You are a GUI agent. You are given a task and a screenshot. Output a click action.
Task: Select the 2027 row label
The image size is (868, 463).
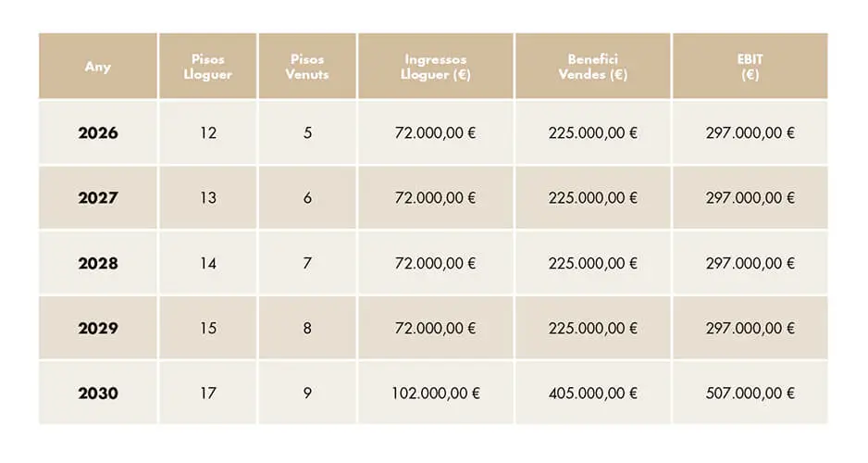(98, 198)
